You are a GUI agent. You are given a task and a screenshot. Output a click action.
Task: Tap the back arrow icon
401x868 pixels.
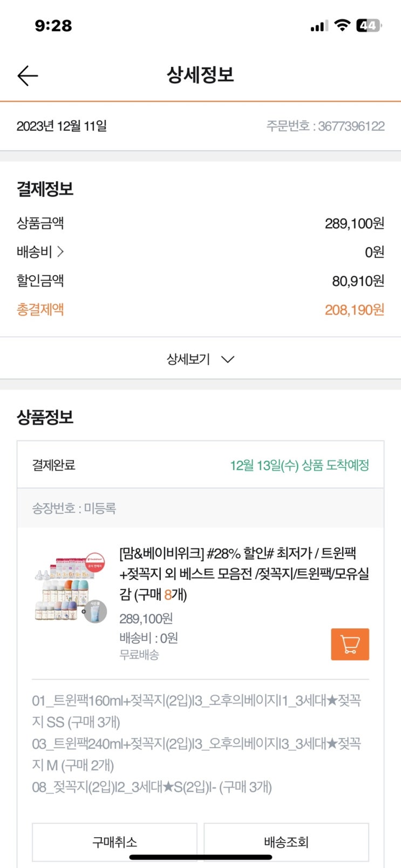(28, 76)
